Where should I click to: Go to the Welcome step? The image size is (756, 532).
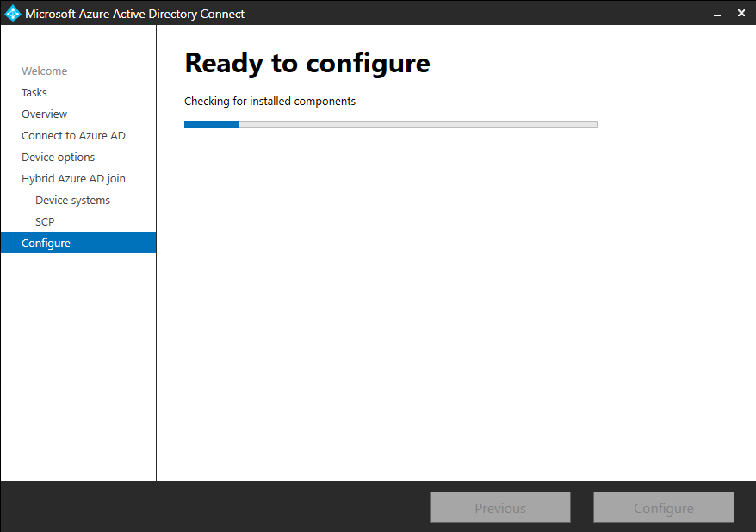tap(45, 71)
